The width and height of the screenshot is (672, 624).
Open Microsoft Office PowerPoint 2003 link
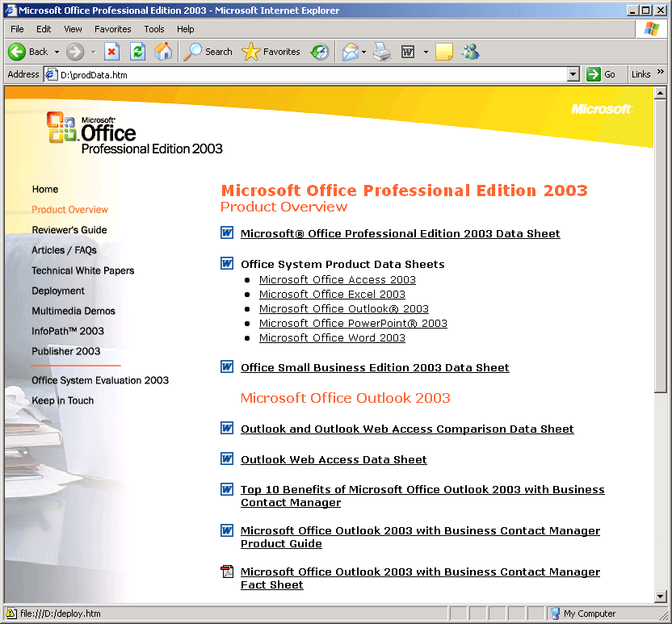click(353, 324)
